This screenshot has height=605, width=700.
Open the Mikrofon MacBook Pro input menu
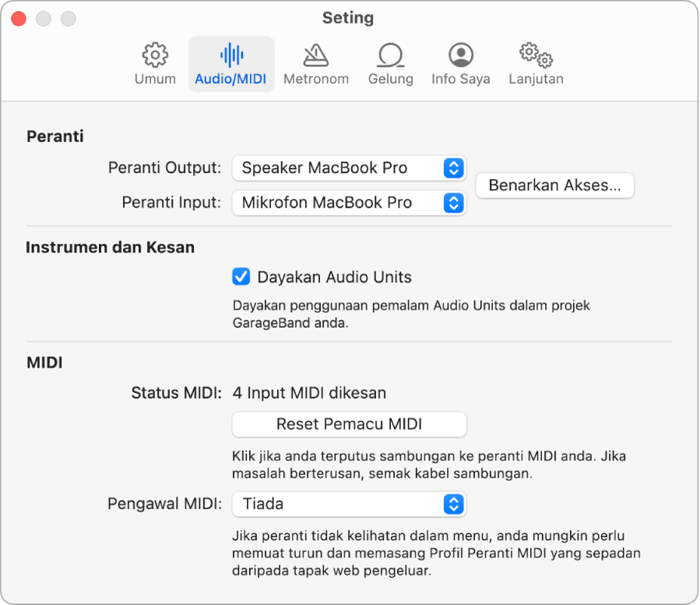click(x=348, y=203)
